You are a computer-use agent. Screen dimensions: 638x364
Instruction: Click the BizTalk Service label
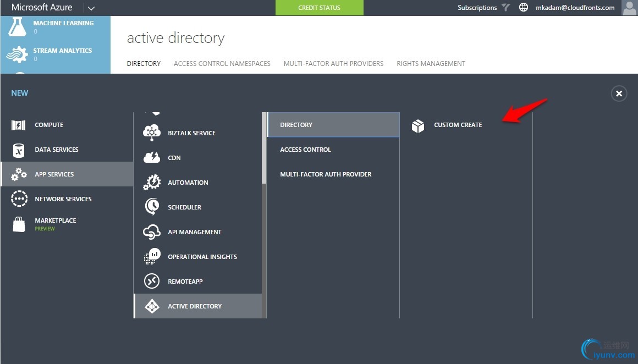191,133
